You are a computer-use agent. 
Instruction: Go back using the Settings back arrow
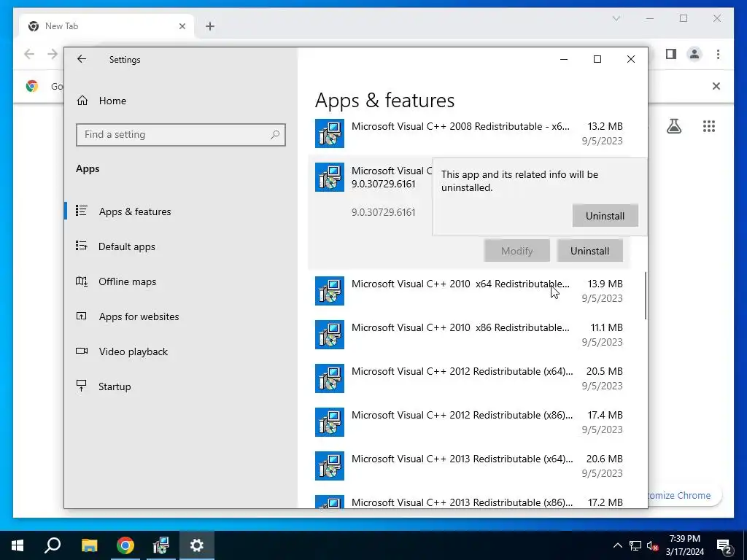tap(82, 59)
